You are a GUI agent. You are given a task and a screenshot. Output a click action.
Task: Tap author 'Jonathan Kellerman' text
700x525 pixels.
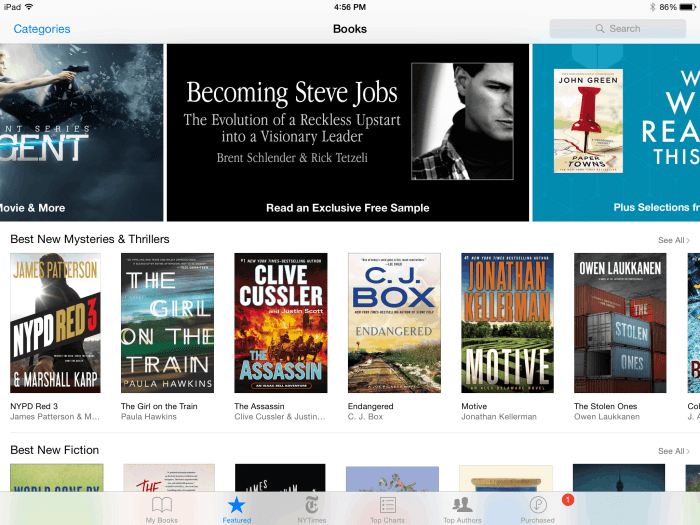click(x=499, y=417)
